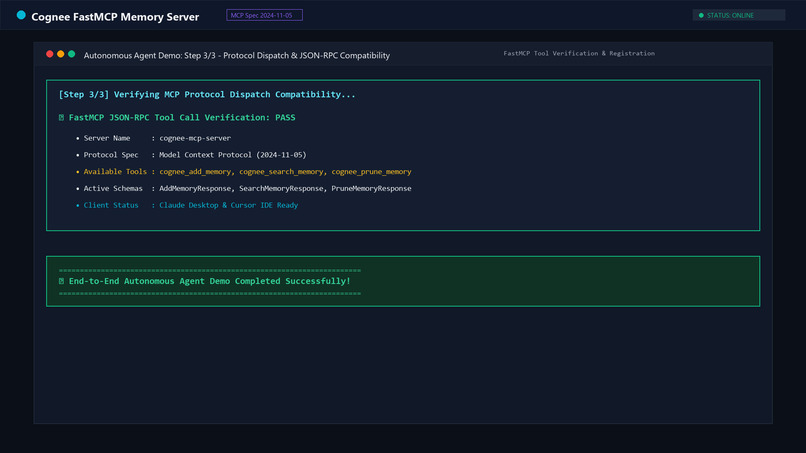Click End-to-End Autonomous Agent Demo Completed Successfully
806x453 pixels.
click(210, 281)
